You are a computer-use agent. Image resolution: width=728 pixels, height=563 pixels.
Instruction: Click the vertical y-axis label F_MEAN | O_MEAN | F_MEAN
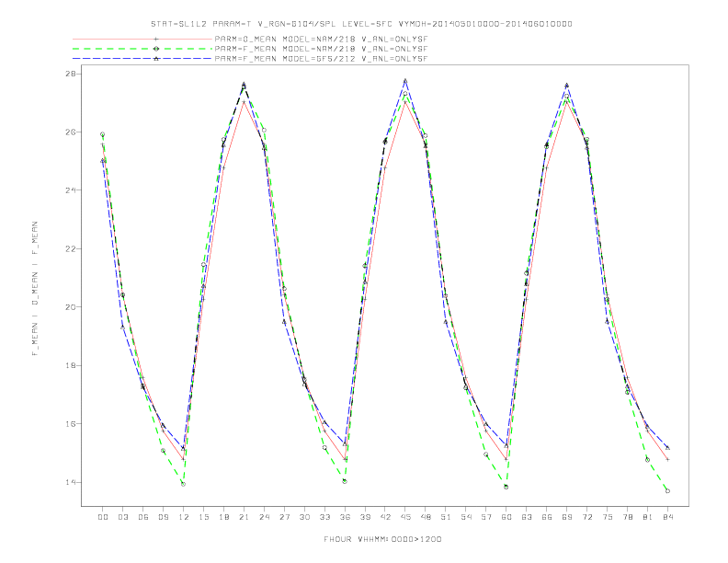coord(35,289)
